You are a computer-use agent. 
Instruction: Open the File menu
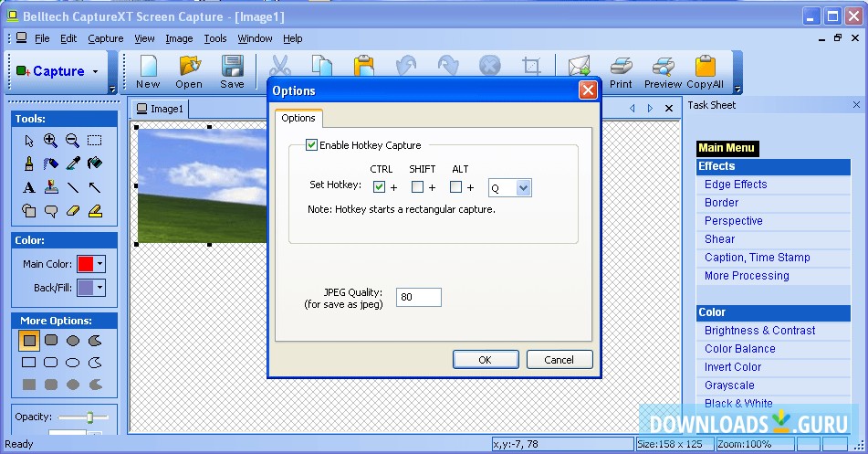(x=42, y=38)
